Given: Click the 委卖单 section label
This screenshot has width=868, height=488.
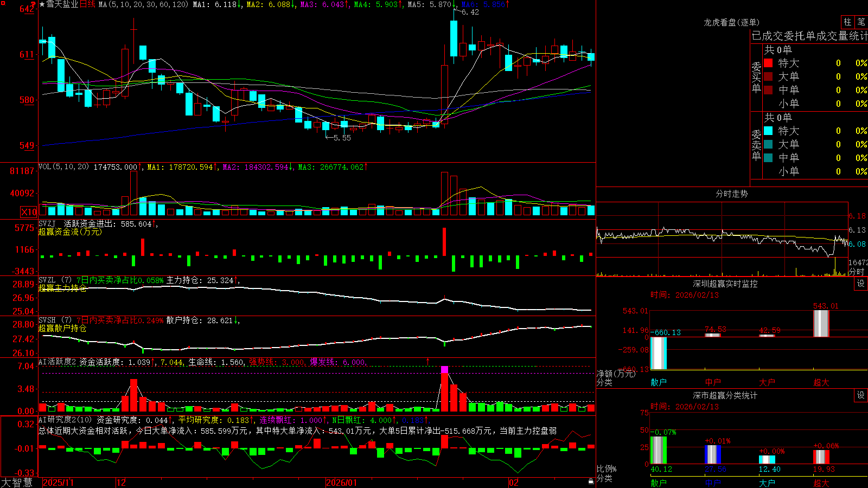Looking at the screenshot, I should [x=756, y=145].
